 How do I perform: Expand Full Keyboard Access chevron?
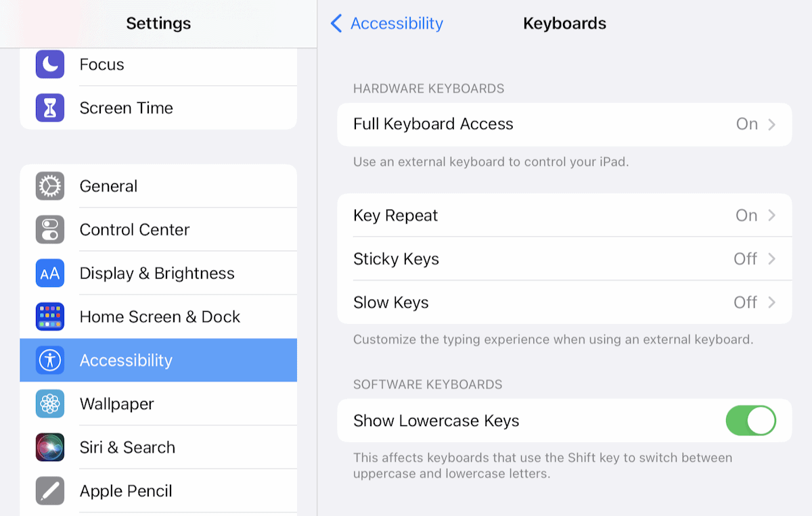[771, 124]
